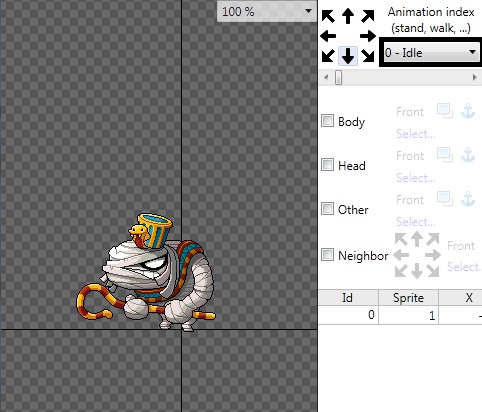Choose Neighbor up-left arrow
The height and width of the screenshot is (412, 482).
401,239
